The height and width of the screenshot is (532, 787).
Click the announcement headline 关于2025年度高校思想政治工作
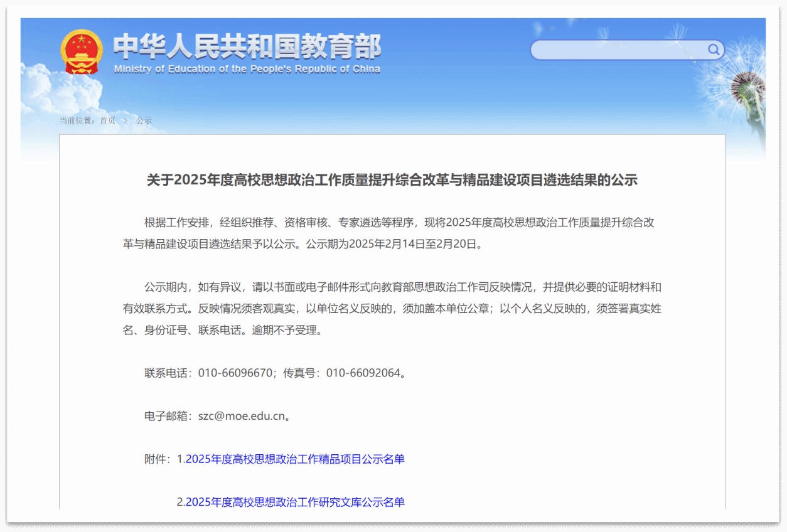coord(392,181)
